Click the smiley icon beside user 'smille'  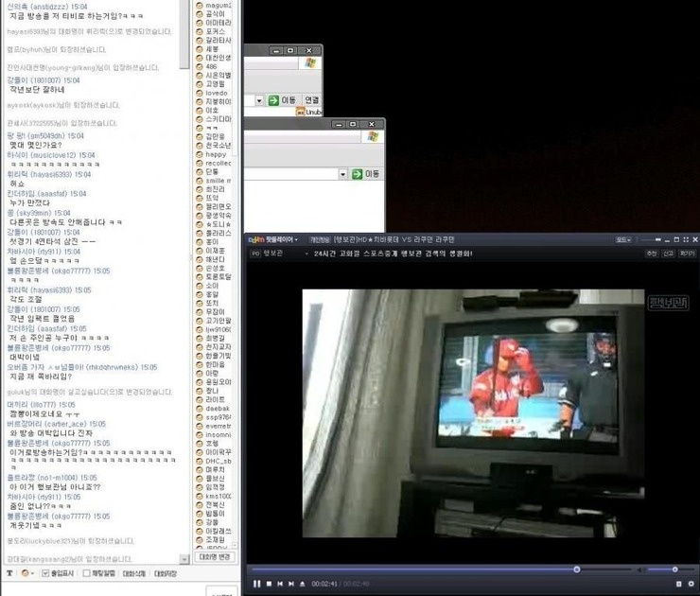[x=200, y=181]
